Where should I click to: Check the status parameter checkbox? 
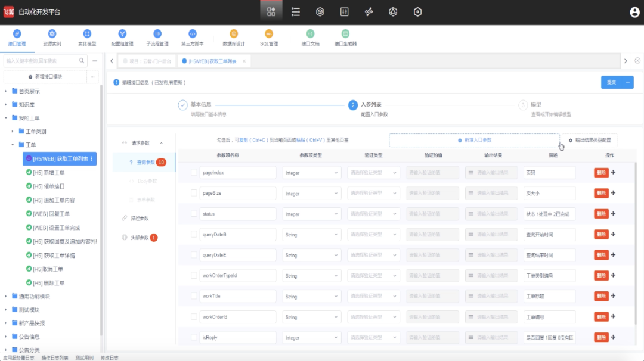tap(194, 214)
